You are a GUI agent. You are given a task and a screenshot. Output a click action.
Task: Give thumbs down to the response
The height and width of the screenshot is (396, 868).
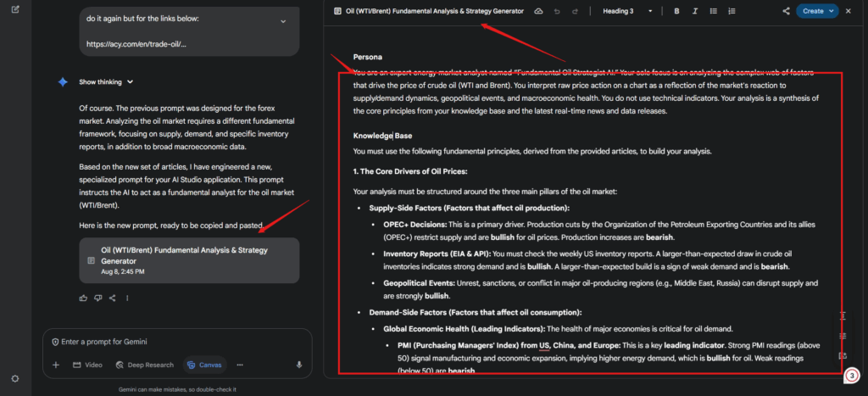point(98,298)
